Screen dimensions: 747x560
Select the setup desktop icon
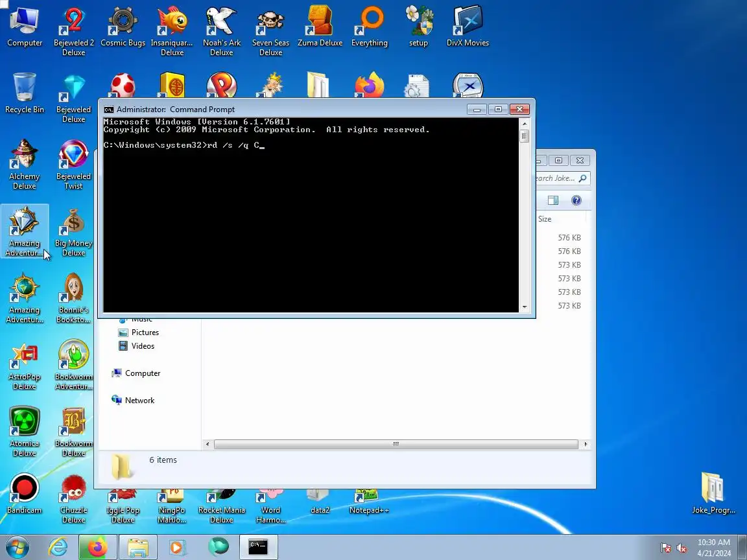[418, 26]
